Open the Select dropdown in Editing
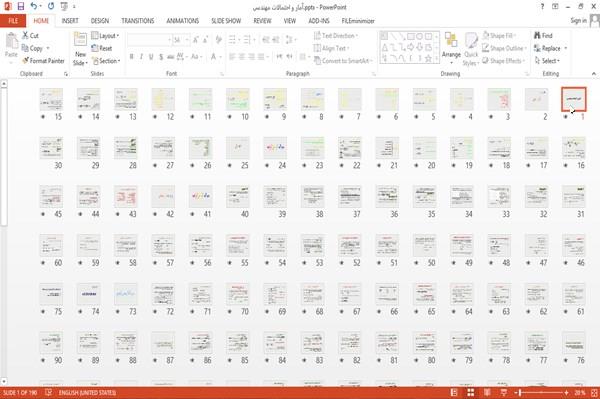 [x=547, y=61]
